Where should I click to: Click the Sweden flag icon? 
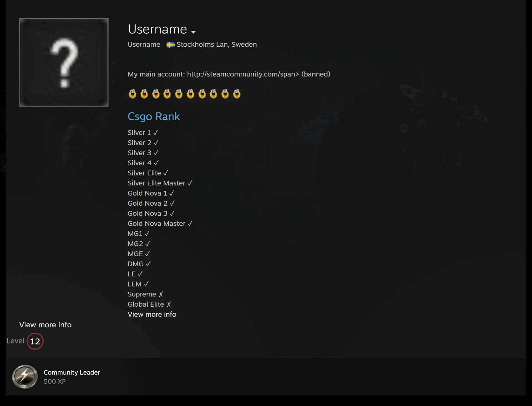(170, 45)
